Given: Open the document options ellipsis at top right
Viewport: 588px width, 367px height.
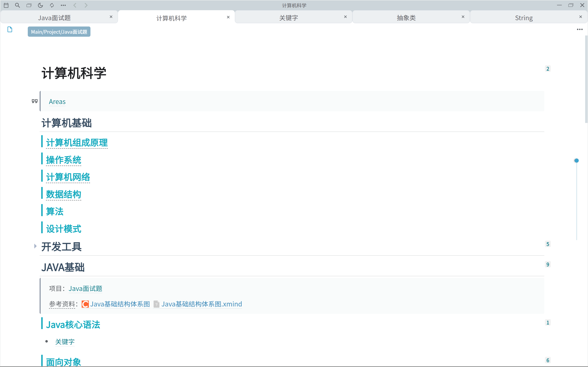Looking at the screenshot, I should [580, 29].
